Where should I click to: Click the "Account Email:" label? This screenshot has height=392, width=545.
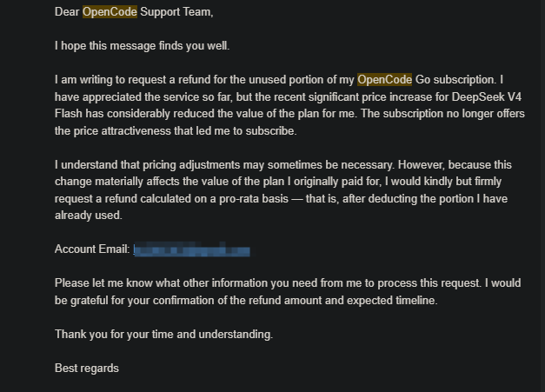coord(92,249)
